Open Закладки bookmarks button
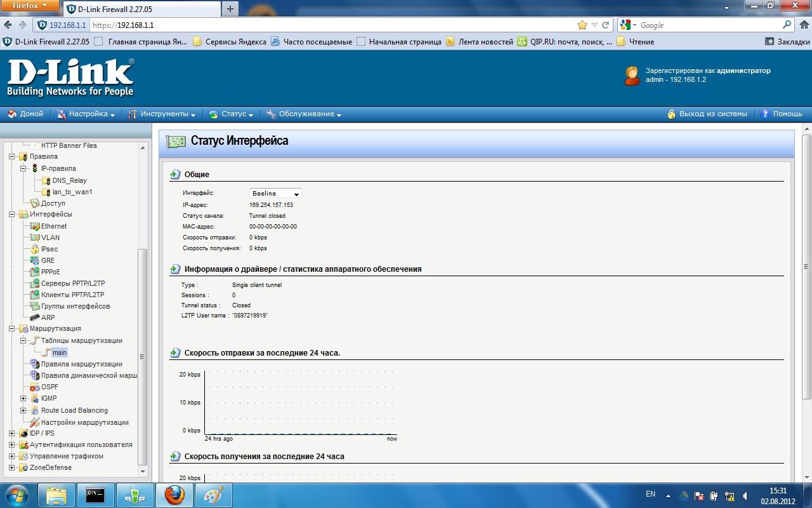The height and width of the screenshot is (508, 812). coord(787,42)
